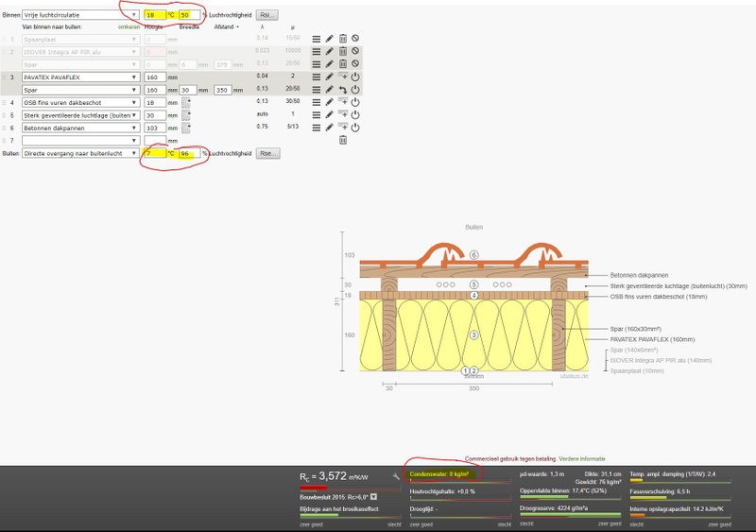Click the green 'omkeren' link

129,27
